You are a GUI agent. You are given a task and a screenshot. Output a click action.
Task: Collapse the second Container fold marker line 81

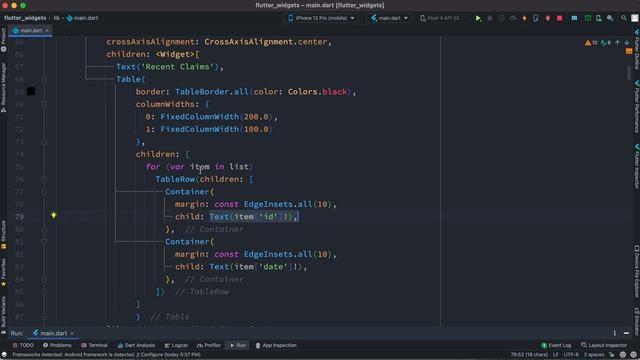pos(44,242)
